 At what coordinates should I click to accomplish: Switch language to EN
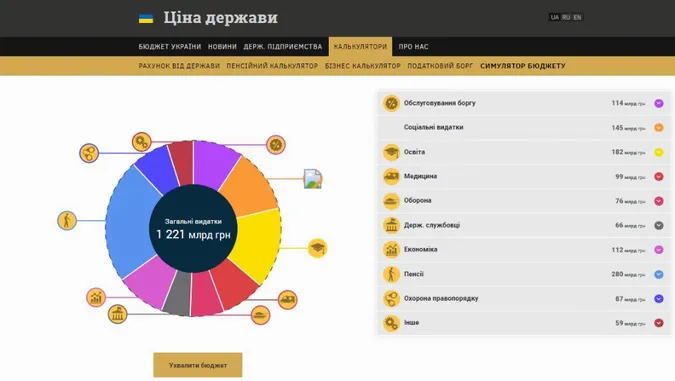(x=577, y=17)
